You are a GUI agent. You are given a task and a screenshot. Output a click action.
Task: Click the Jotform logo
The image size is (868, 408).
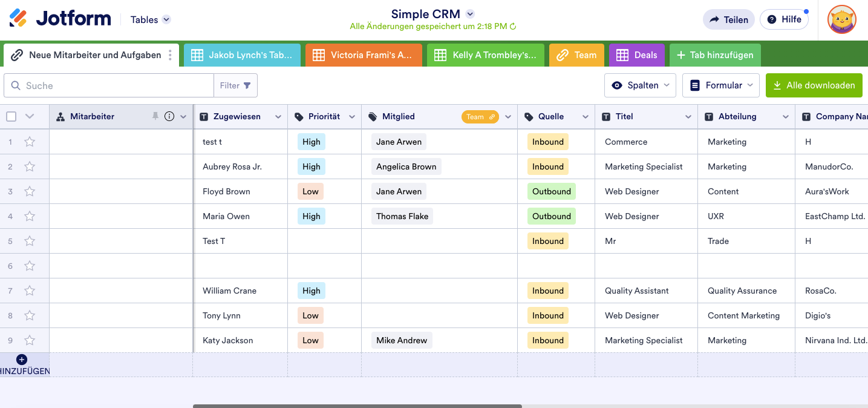click(x=60, y=19)
